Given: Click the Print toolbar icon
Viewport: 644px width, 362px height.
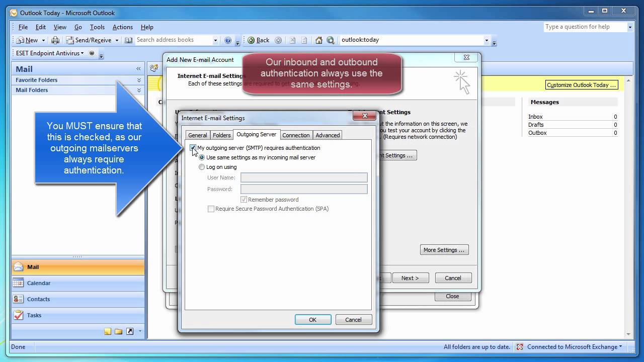Looking at the screenshot, I should point(55,40).
